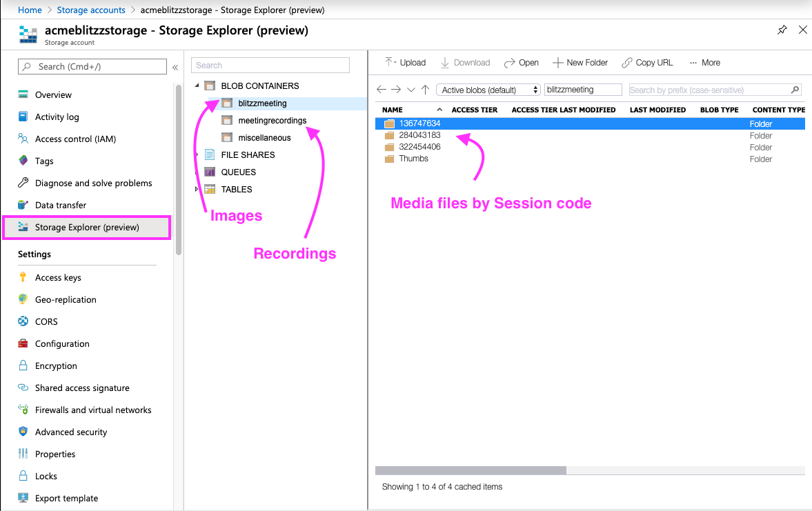Click the Properties icon
Viewport: 812px width, 511px height.
click(23, 454)
